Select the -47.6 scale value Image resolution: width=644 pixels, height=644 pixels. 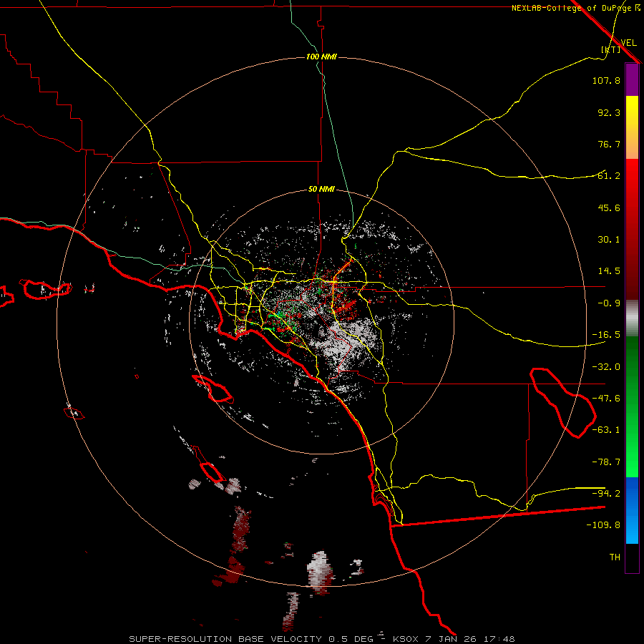pos(606,399)
